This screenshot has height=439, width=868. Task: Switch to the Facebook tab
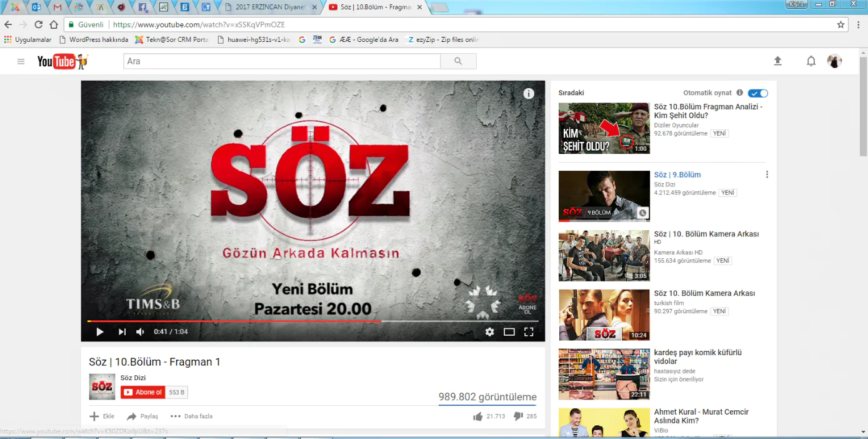142,8
